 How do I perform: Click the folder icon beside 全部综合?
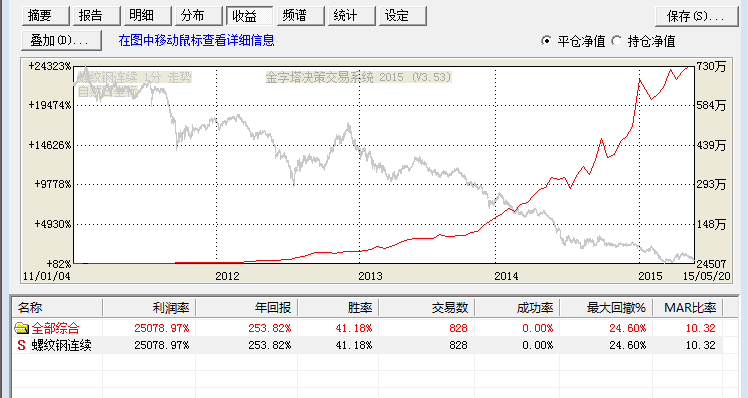pyautogui.click(x=21, y=328)
